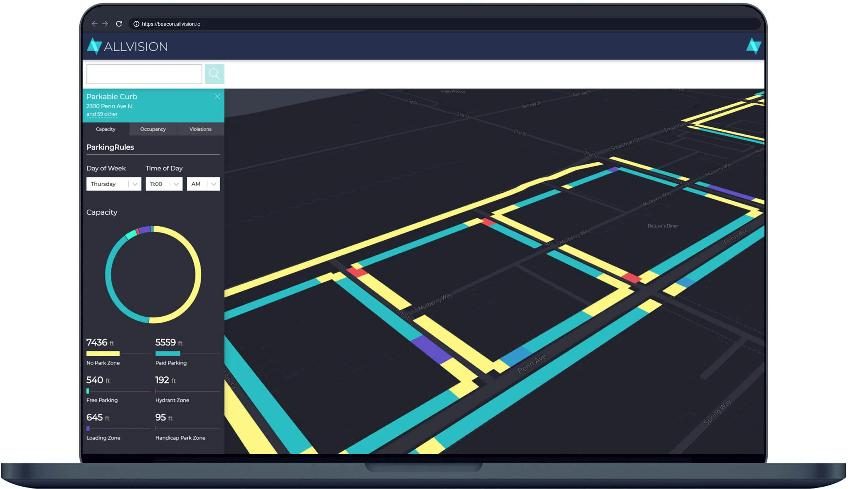Click the Allvision logo at top left
This screenshot has height=489, width=868.
[x=127, y=47]
